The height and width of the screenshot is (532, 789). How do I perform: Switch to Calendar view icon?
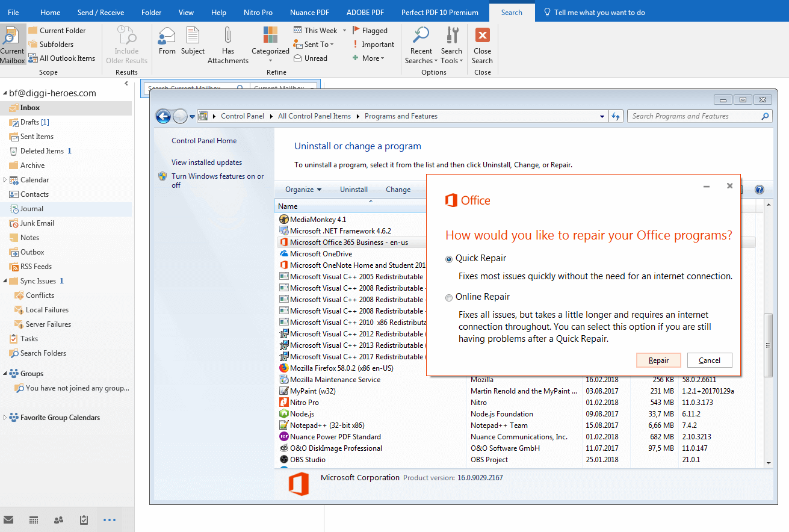pos(34,519)
